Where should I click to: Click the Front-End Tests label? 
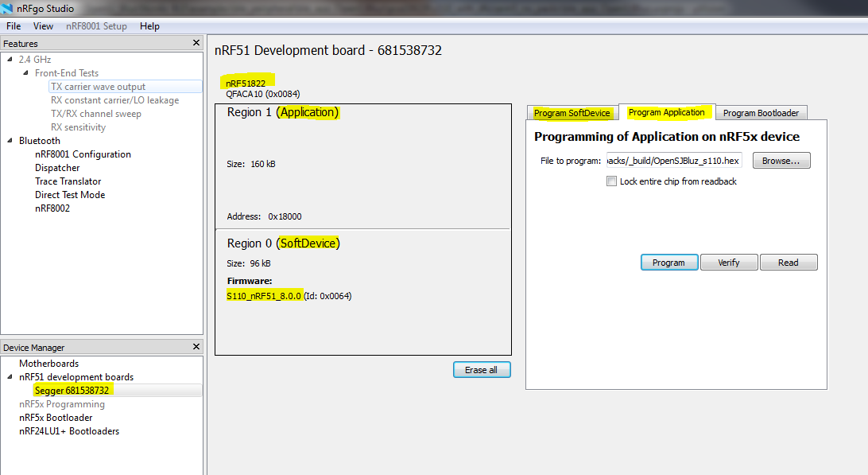pyautogui.click(x=67, y=73)
